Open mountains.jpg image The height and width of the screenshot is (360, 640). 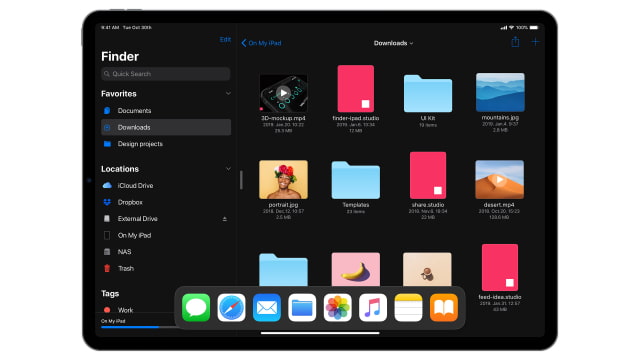tap(500, 92)
